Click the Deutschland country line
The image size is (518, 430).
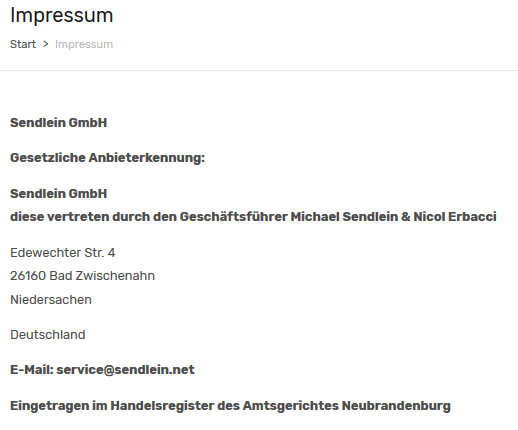tap(48, 335)
